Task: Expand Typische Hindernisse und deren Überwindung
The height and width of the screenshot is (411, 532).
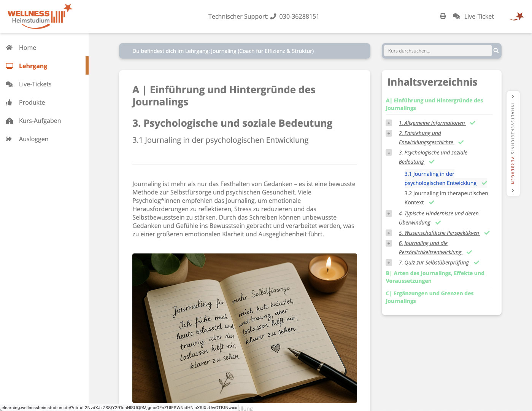Action: 389,213
